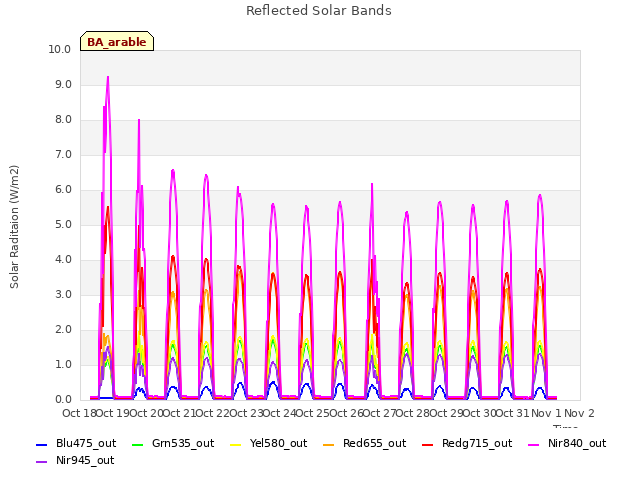Click the 9.0 y-axis tick label
The image size is (640, 480).
[x=63, y=84]
